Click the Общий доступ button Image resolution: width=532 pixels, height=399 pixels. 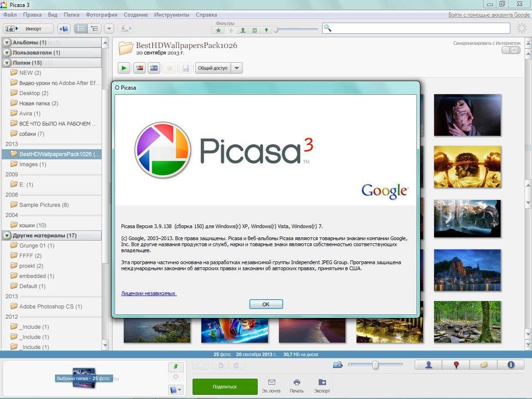213,68
